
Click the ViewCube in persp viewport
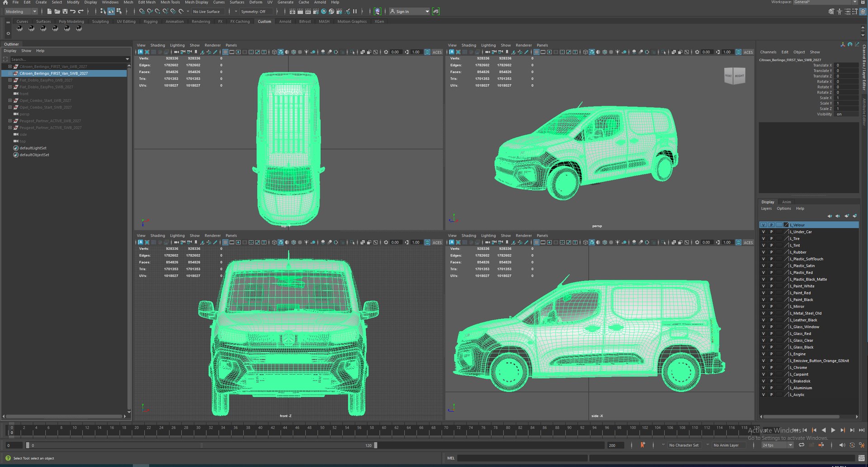(734, 76)
